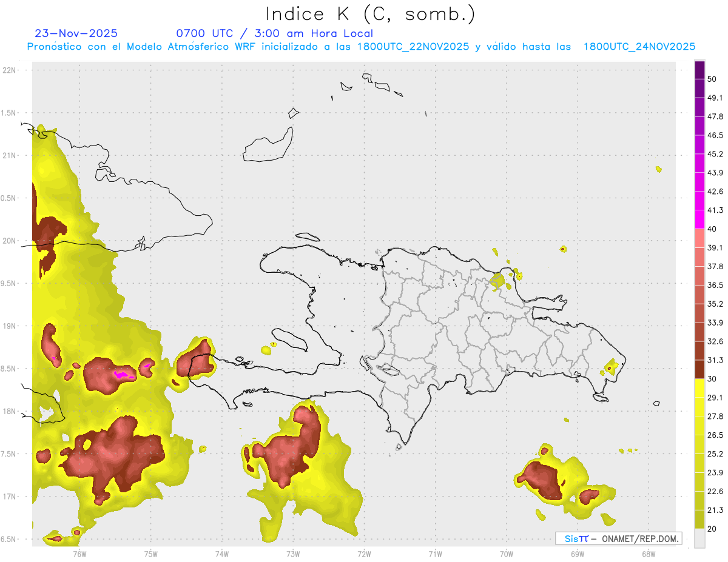The image size is (728, 562).
Task: Pick the magenta colorbar segment between 40 and 41.3
Action: tap(699, 220)
